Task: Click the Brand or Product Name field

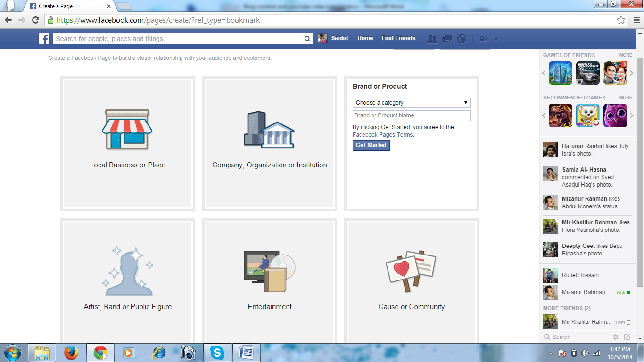Action: point(411,115)
